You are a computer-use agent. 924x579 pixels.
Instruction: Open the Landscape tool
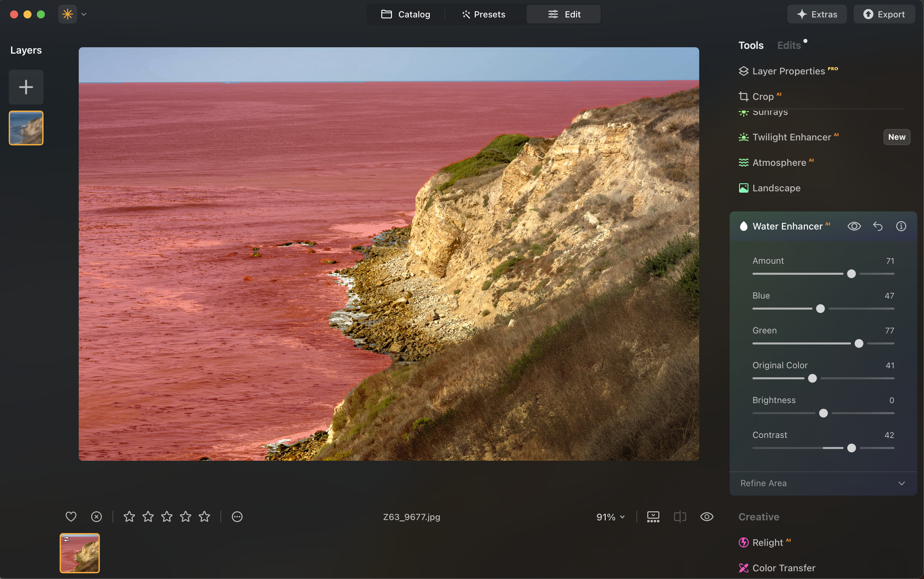pyautogui.click(x=776, y=188)
